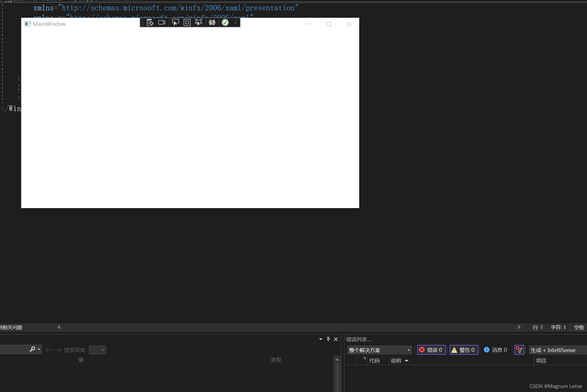Sort by the 说明 column header
The image size is (587, 392).
click(x=396, y=361)
